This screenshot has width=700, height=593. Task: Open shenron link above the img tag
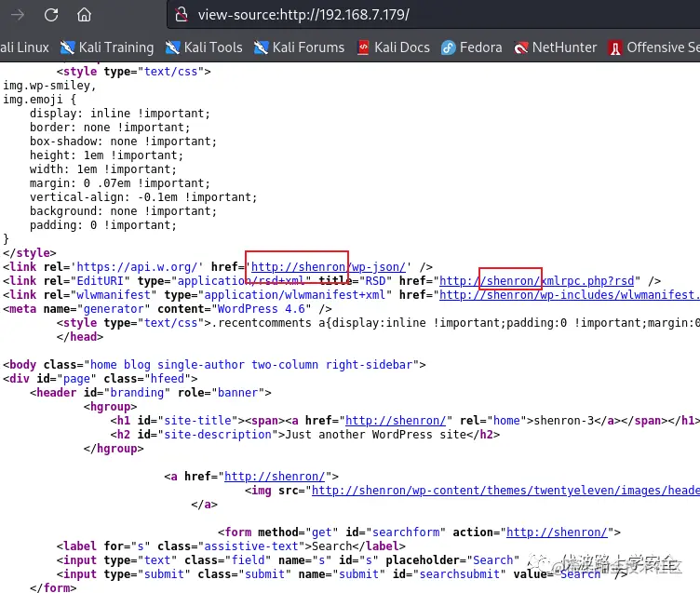(x=274, y=477)
